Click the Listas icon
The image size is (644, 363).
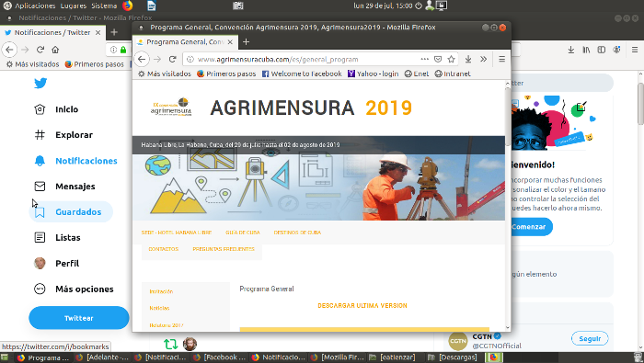pos(40,237)
